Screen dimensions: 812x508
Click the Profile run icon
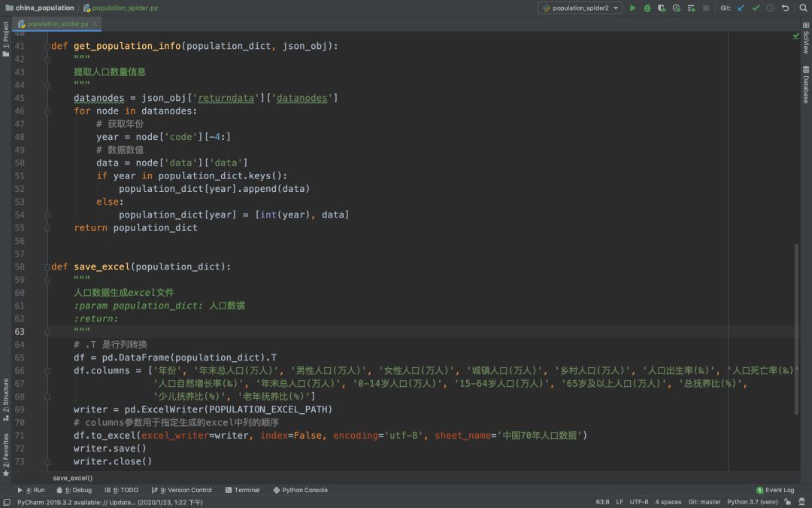coord(677,8)
